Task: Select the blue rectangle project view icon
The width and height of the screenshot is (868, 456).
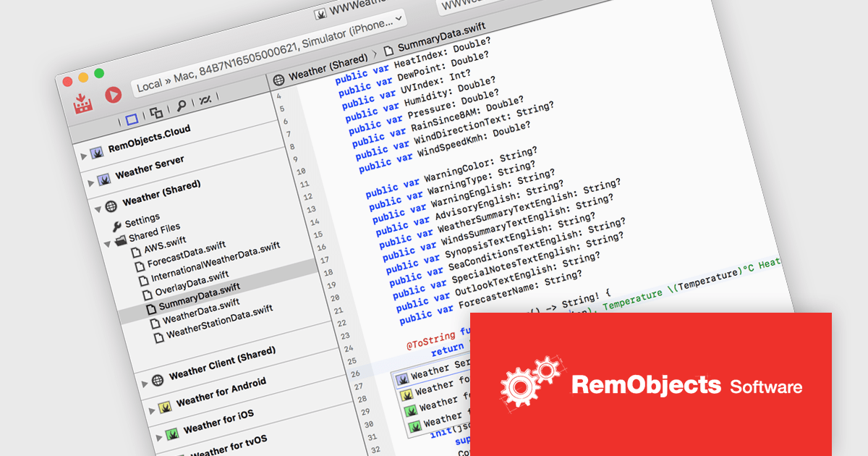Action: 132,120
